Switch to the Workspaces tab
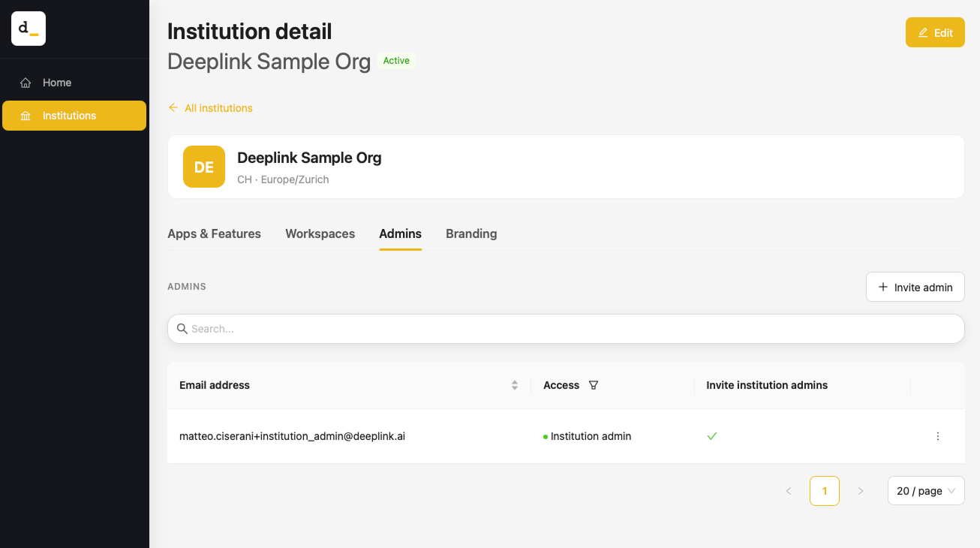 [x=320, y=233]
